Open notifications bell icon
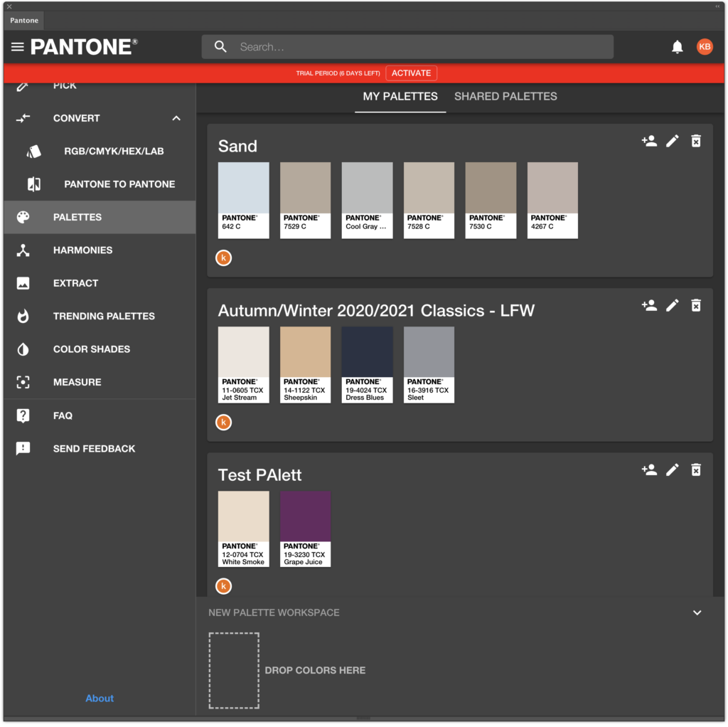 (677, 47)
